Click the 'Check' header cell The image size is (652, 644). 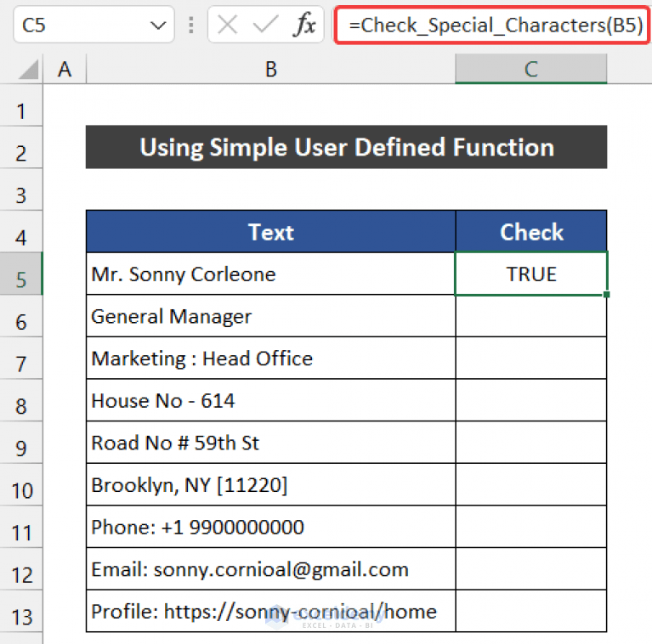click(x=531, y=231)
